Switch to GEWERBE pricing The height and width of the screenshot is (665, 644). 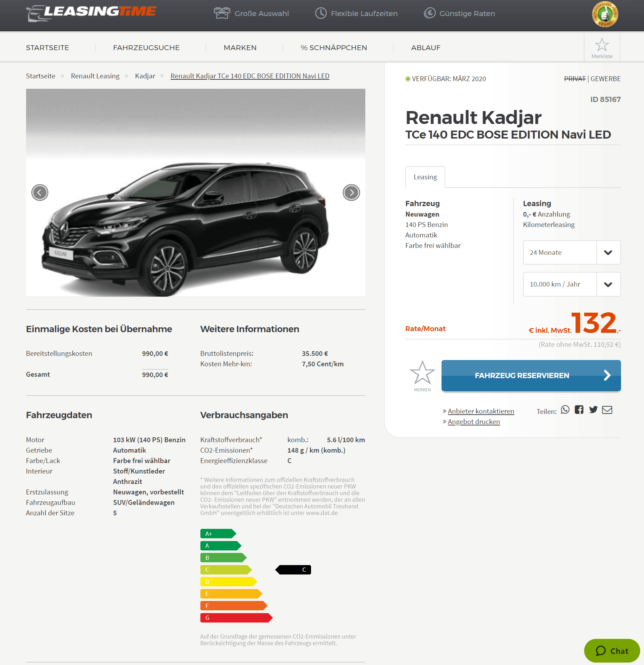(605, 79)
